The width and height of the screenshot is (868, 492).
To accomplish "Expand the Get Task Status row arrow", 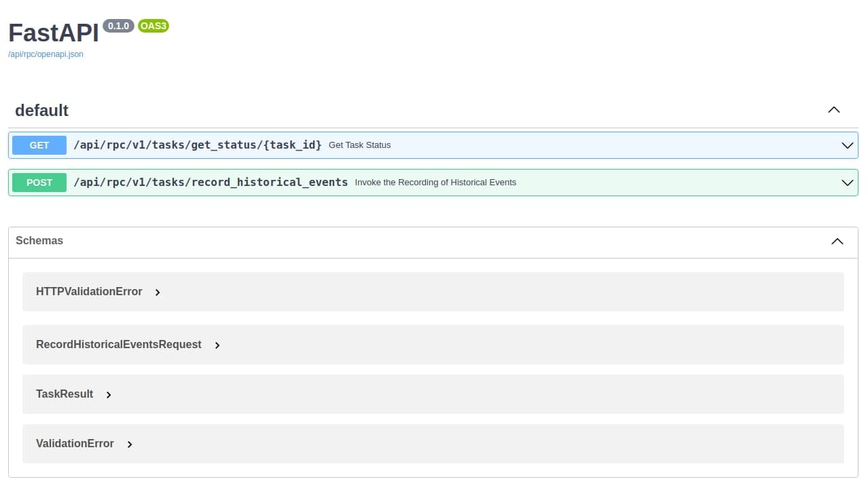I will pos(847,145).
